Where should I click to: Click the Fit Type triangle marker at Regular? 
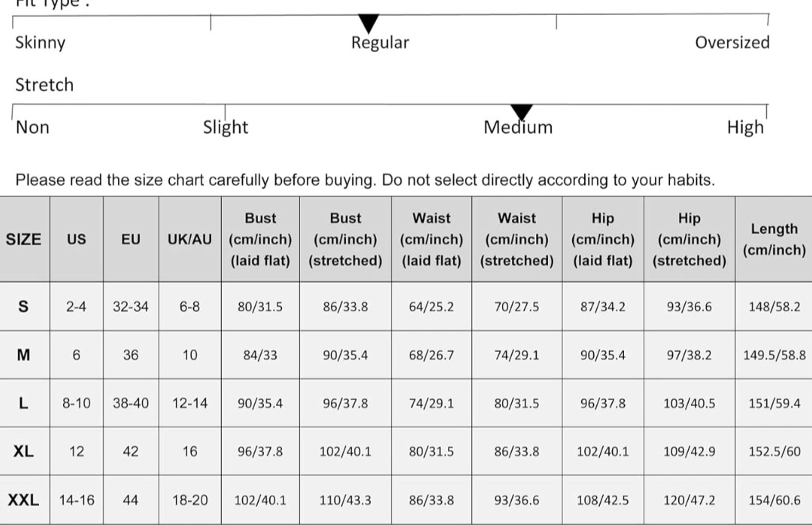[368, 24]
